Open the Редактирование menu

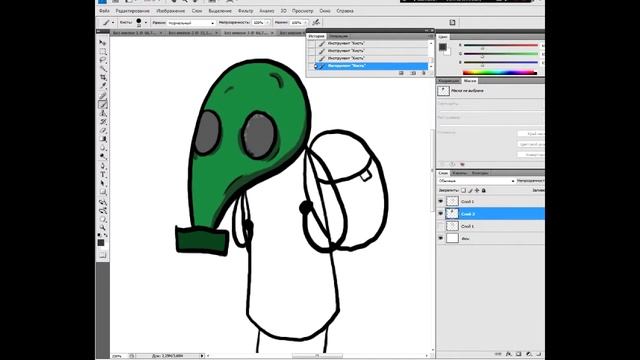133,11
